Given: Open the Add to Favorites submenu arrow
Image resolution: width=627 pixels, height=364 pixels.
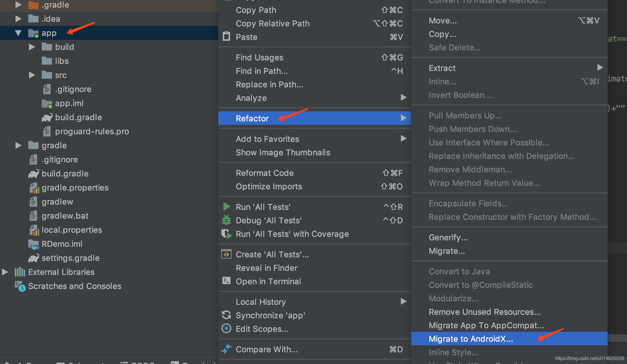Looking at the screenshot, I should pyautogui.click(x=404, y=138).
